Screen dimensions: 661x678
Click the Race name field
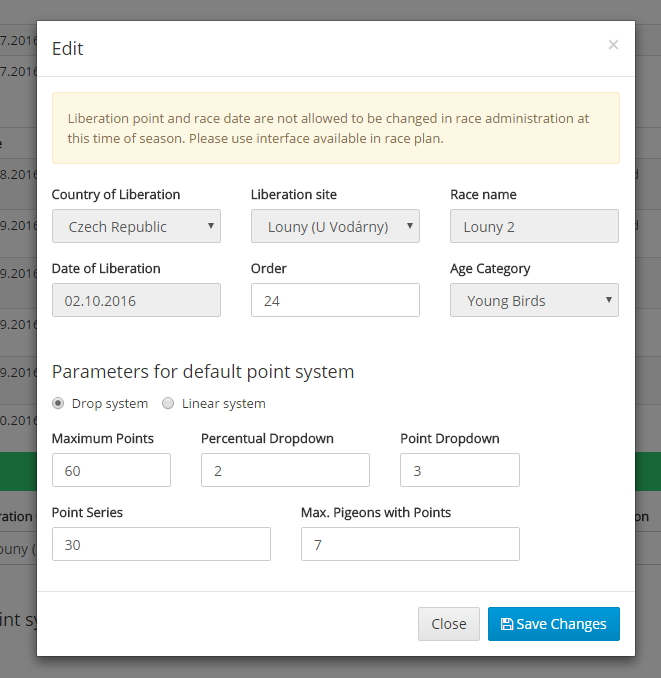coord(534,227)
